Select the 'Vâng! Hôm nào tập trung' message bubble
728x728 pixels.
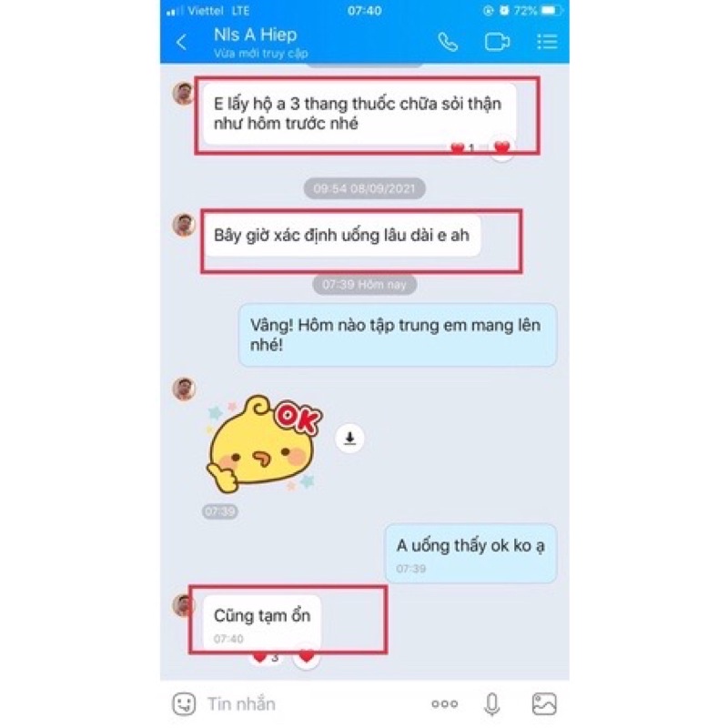[x=398, y=335]
